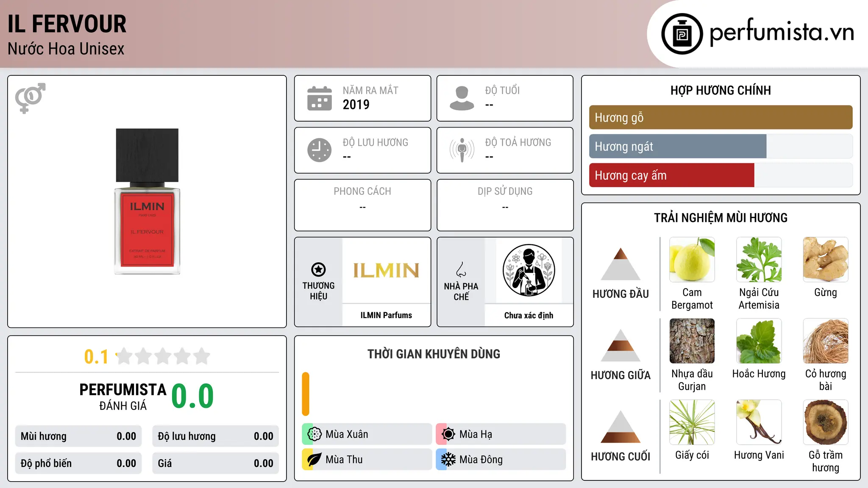Viewport: 868px width, 488px height.
Task: Open the Cam Bergamot note image
Action: pyautogui.click(x=692, y=260)
